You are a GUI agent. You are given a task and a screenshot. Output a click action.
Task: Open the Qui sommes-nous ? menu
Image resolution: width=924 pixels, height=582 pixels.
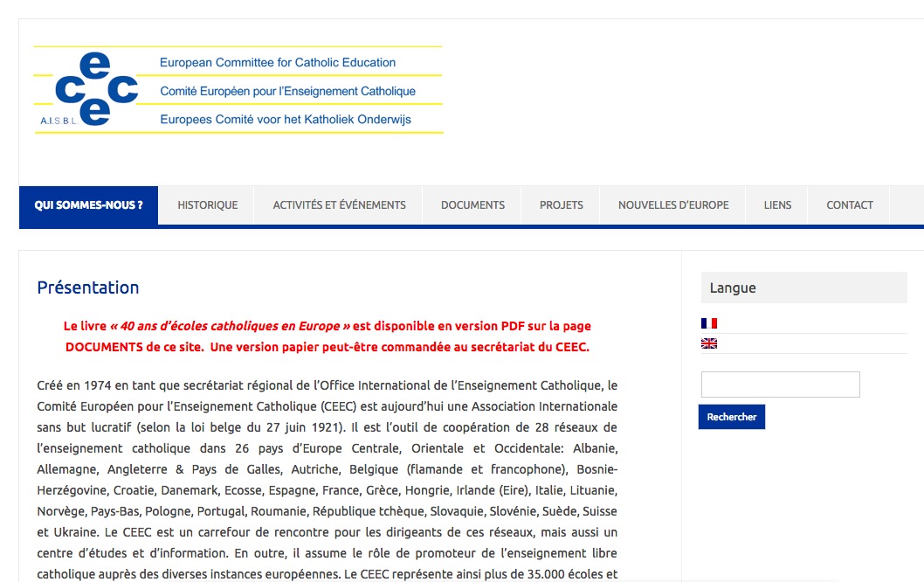coord(88,205)
